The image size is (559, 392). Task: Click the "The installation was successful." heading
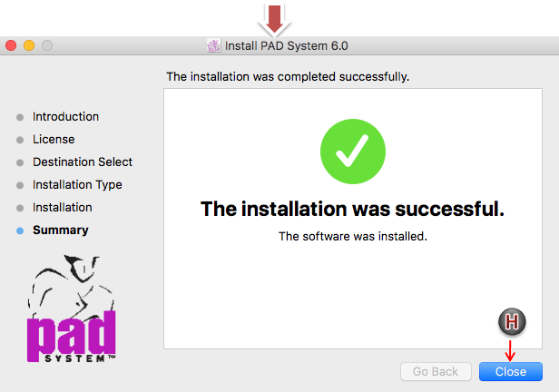[x=352, y=210]
